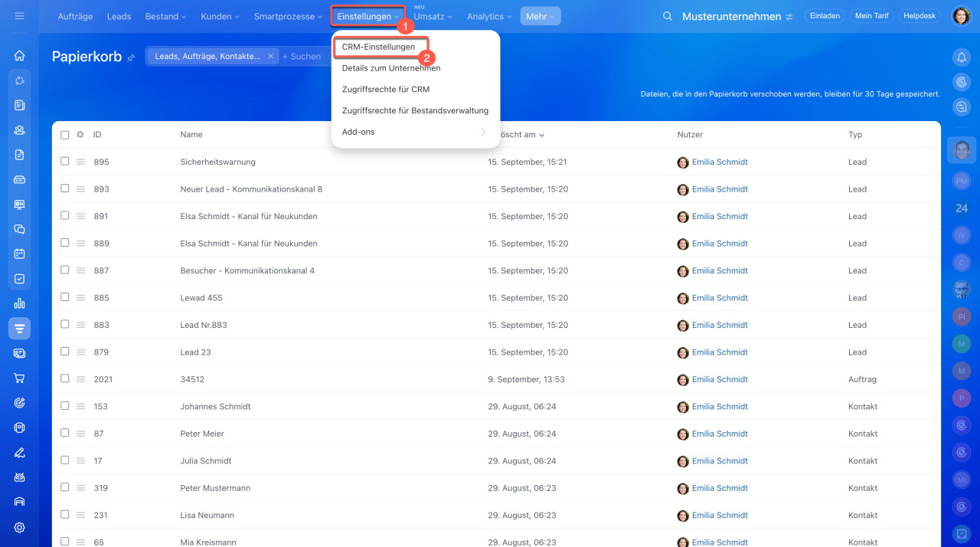Open the shopping cart icon in the sidebar
The image size is (980, 547).
20,378
